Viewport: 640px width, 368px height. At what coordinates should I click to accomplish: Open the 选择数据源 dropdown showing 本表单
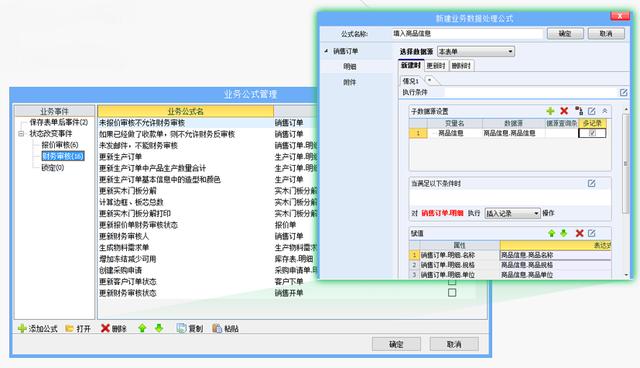tap(476, 52)
